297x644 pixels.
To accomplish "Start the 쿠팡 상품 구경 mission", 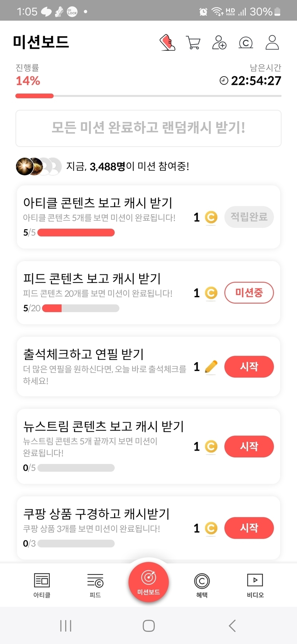I will 249,528.
